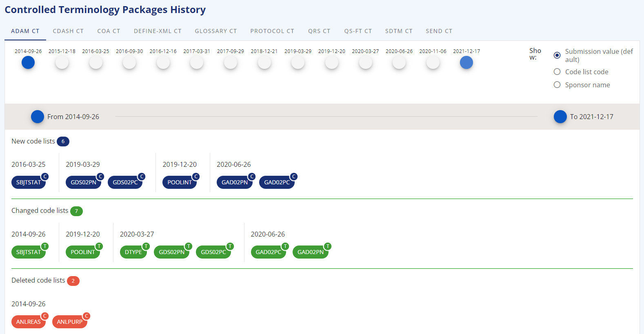
Task: Switch to the QS-FT CT tab
Action: click(358, 31)
